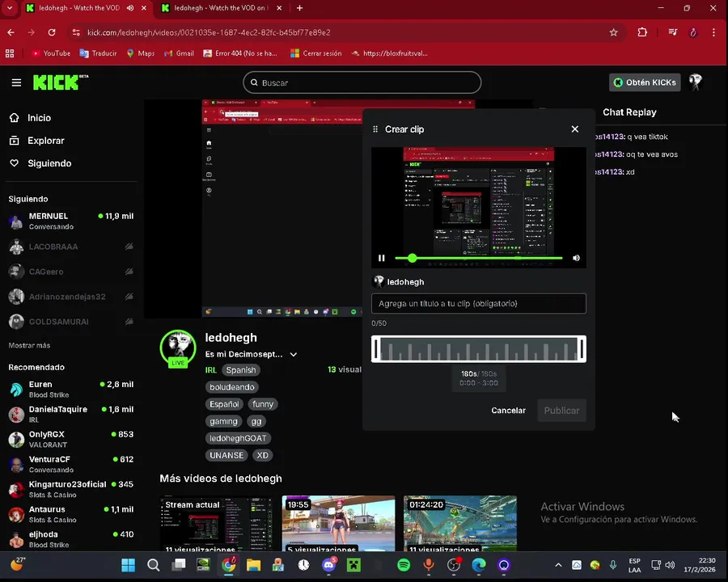
Task: Open Adrianozendejas32 channel
Action: point(70,297)
